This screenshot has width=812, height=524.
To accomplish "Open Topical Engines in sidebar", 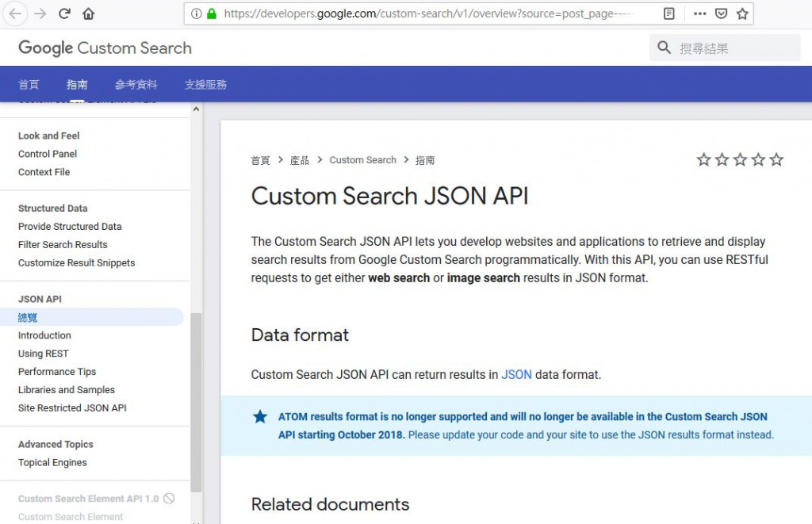I will click(x=52, y=462).
